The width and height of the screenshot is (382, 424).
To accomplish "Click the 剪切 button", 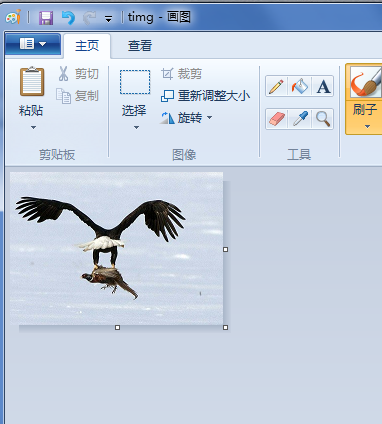I will 78,74.
